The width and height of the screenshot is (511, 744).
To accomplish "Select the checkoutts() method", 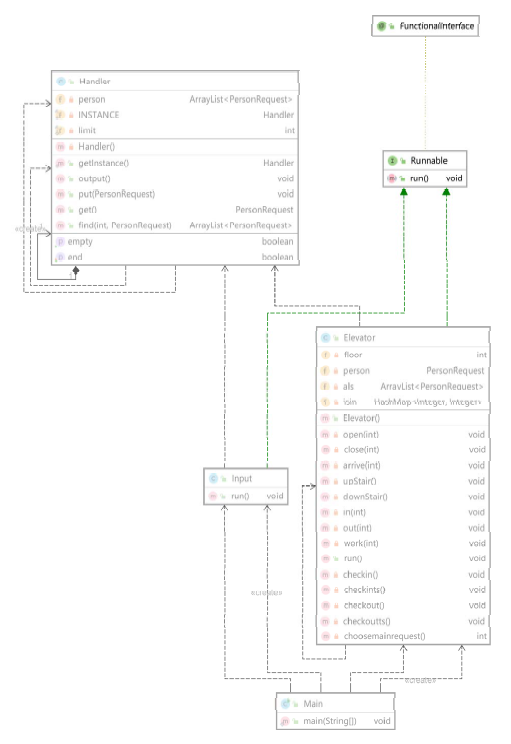I will tap(403, 621).
